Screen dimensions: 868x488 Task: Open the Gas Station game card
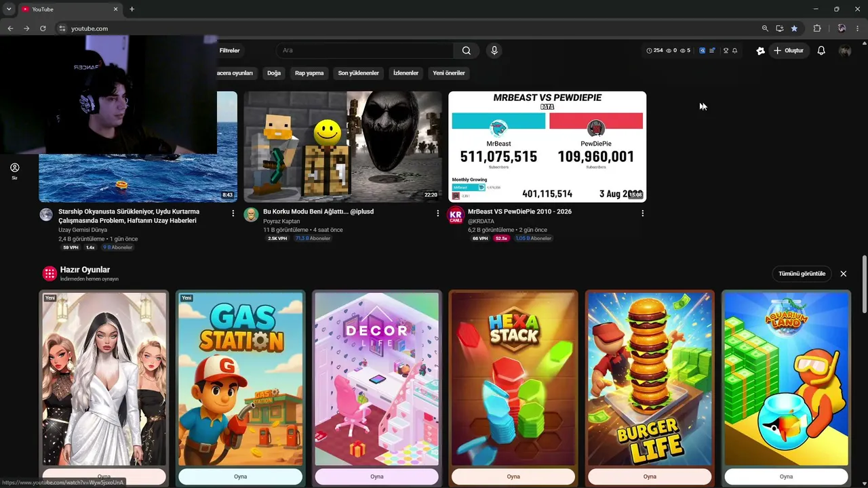(241, 379)
